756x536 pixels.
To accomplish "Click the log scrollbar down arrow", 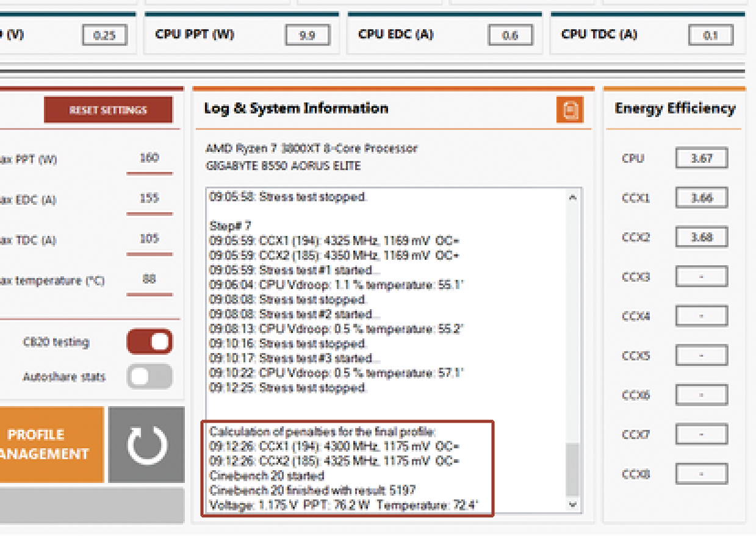I will [572, 504].
